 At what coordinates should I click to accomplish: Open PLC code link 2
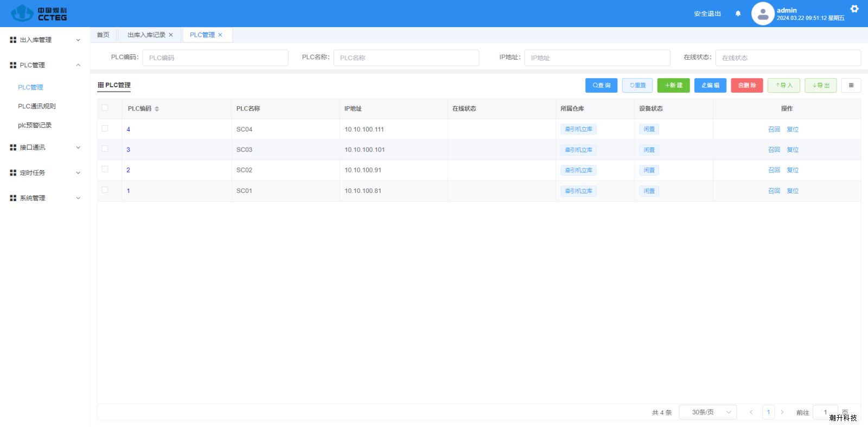[x=129, y=170]
